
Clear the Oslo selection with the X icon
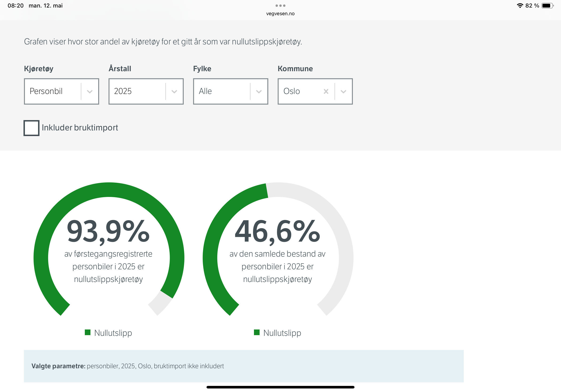[326, 91]
